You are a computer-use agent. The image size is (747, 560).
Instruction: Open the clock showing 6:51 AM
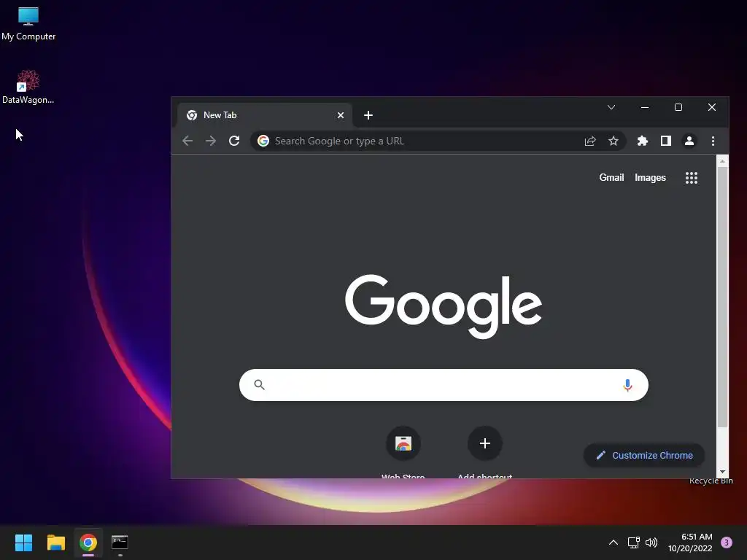(690, 542)
